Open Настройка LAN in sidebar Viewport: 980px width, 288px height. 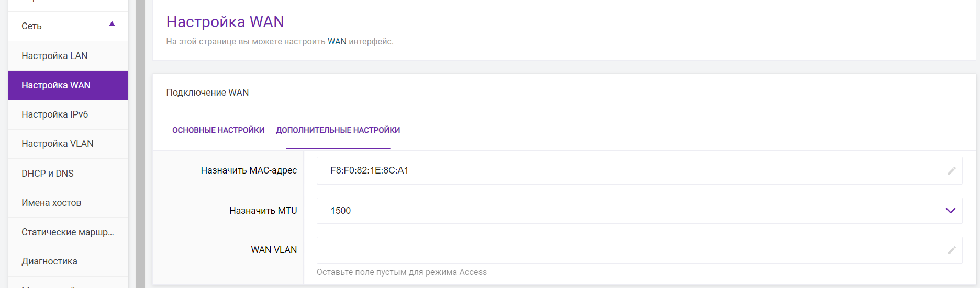pos(68,56)
